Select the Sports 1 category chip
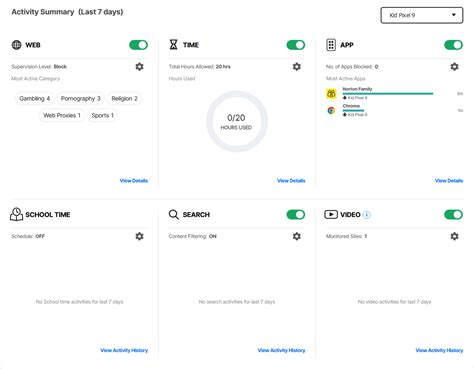The image size is (474, 369). pos(103,115)
